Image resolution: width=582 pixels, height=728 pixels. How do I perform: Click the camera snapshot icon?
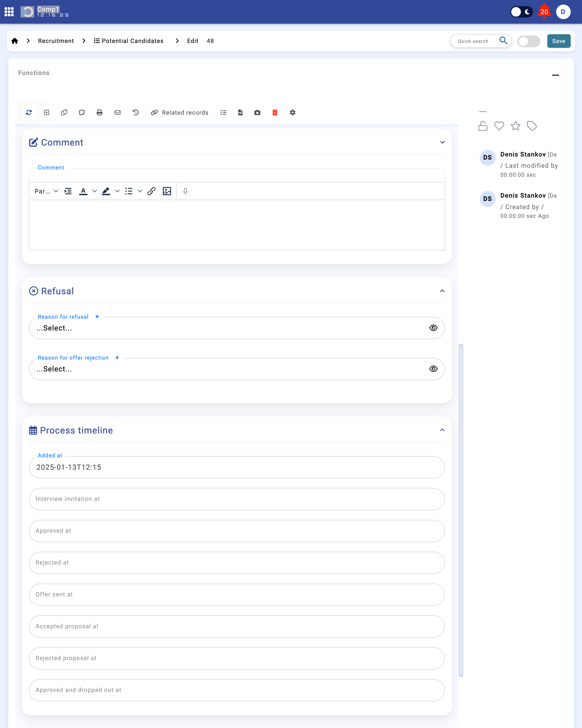pyautogui.click(x=257, y=112)
